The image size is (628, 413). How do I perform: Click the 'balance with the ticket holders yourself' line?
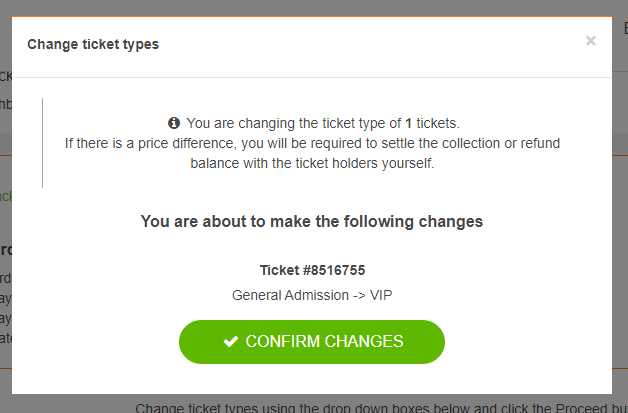(x=311, y=163)
